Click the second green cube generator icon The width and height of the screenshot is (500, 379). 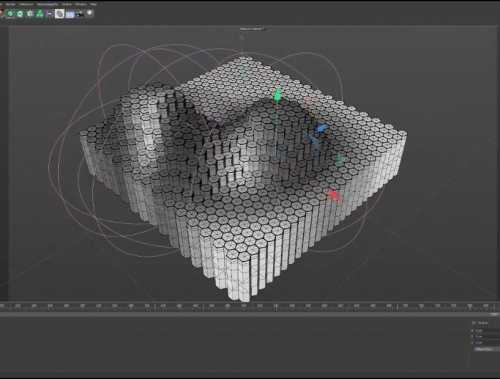20,14
